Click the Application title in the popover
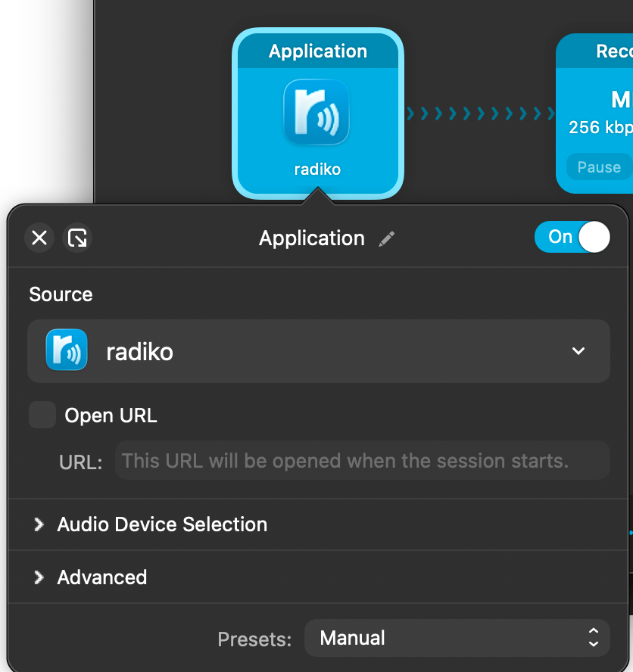Screen dimensions: 633x672 tap(311, 238)
